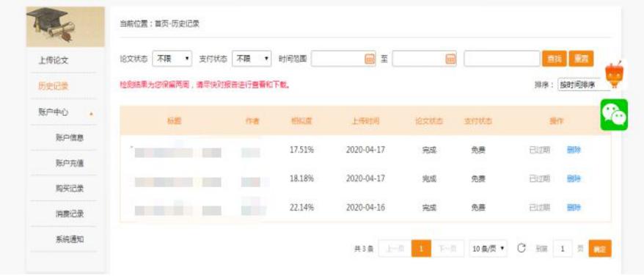Viewport: 644px width, 276px height.
Task: Click the 17.51% similarity value
Action: 301,150
